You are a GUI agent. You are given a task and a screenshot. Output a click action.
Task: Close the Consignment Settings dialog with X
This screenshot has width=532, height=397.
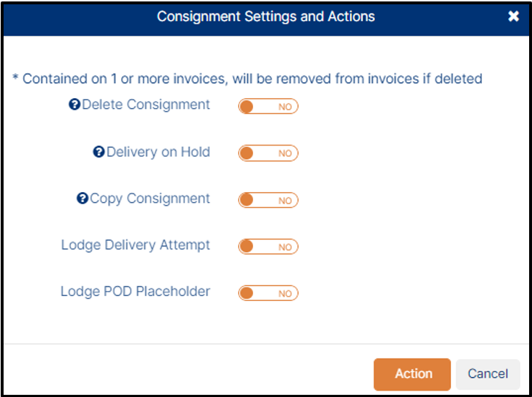click(513, 16)
